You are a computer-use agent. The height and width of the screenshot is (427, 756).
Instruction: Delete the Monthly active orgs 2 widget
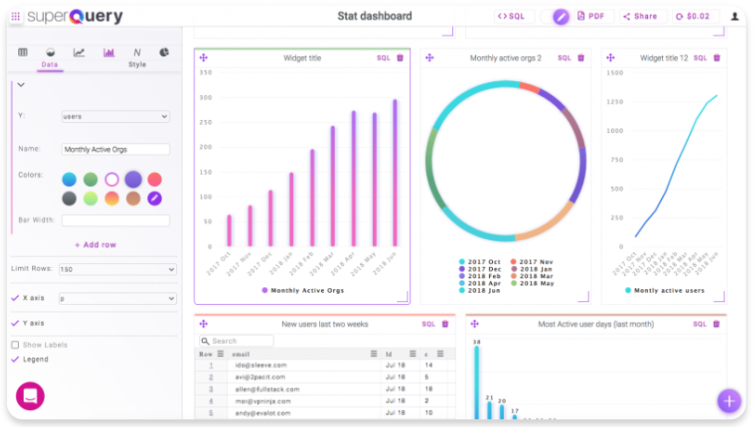pyautogui.click(x=581, y=58)
